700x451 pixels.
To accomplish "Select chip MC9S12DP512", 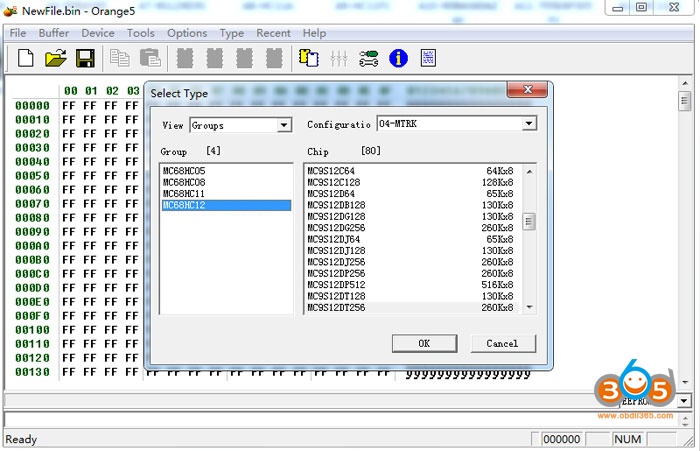I will click(411, 285).
